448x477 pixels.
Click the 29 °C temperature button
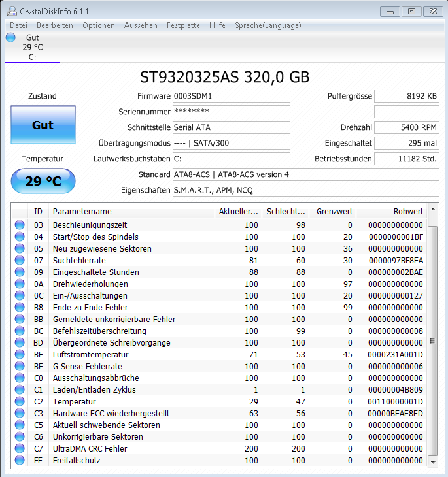coord(43,181)
